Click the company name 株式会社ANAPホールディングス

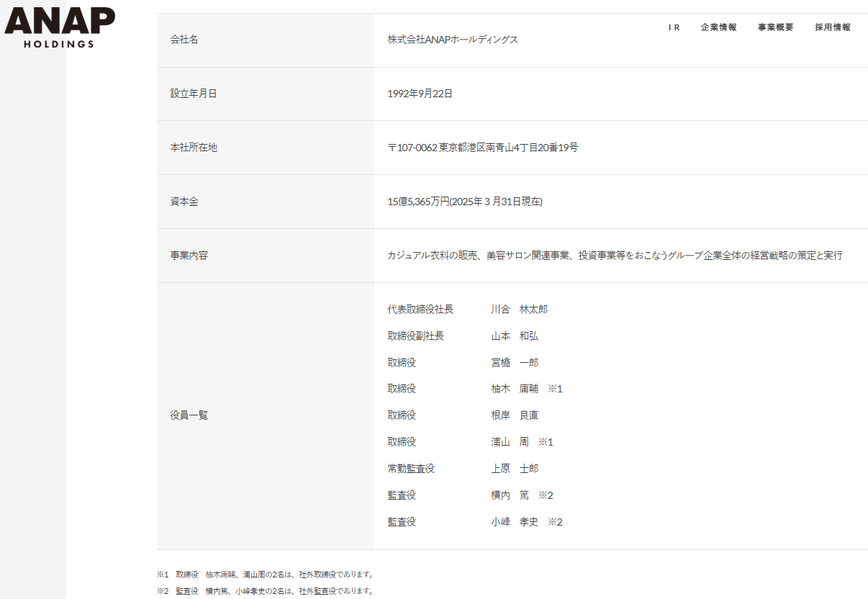(453, 40)
